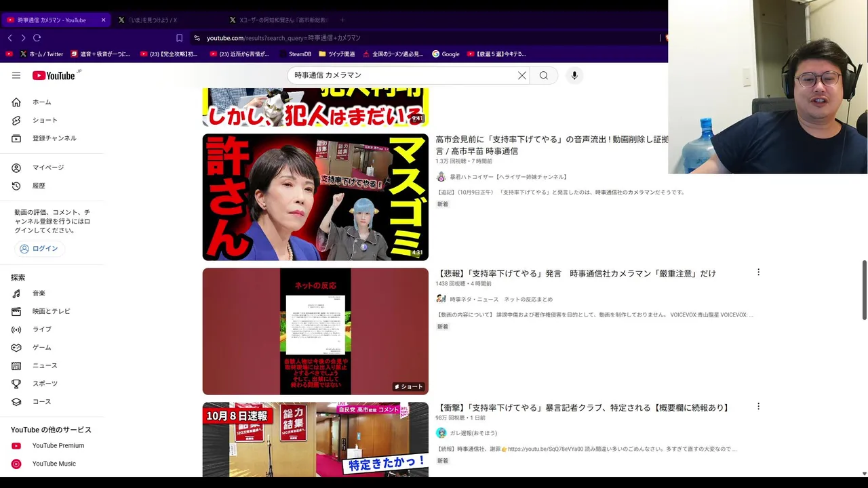Open the YouTube hamburger guide menu
Image resolution: width=868 pixels, height=488 pixels.
[16, 75]
